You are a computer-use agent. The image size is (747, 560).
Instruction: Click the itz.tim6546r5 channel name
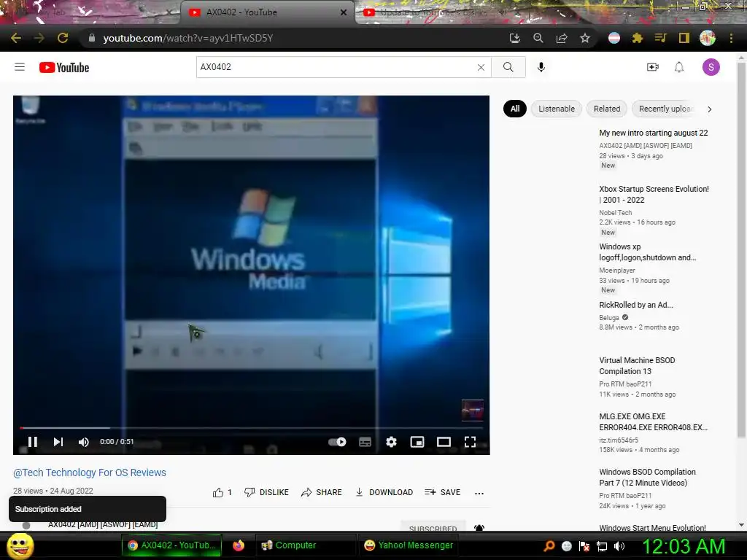click(x=619, y=440)
